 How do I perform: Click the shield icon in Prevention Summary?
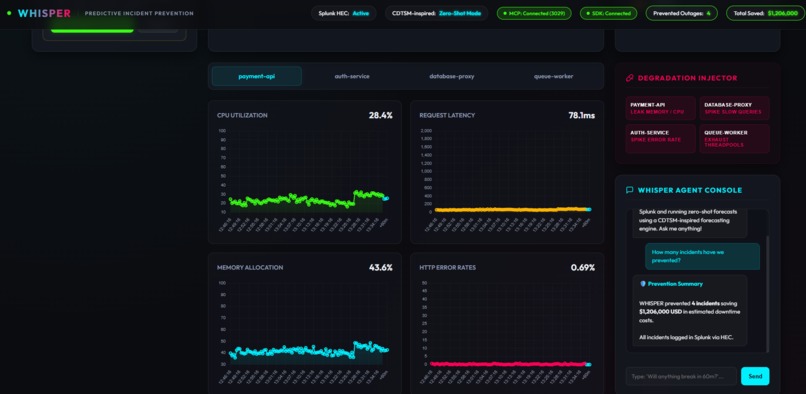[x=643, y=284]
